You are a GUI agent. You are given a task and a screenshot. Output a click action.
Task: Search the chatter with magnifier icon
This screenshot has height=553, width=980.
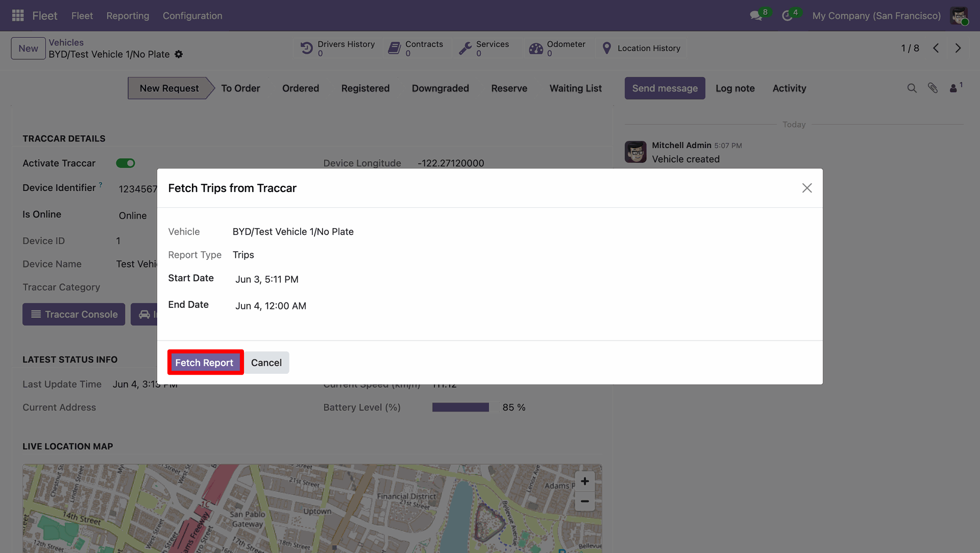pos(912,88)
